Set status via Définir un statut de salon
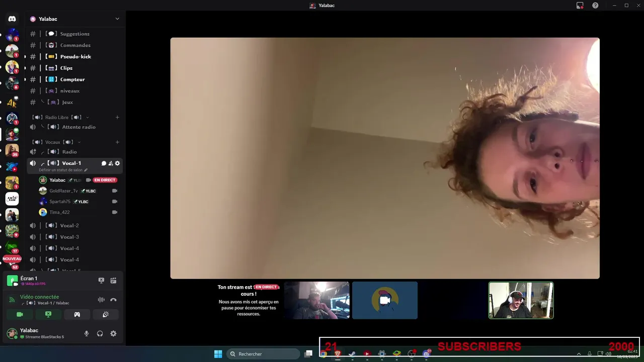This screenshot has width=644, height=362. pyautogui.click(x=63, y=170)
